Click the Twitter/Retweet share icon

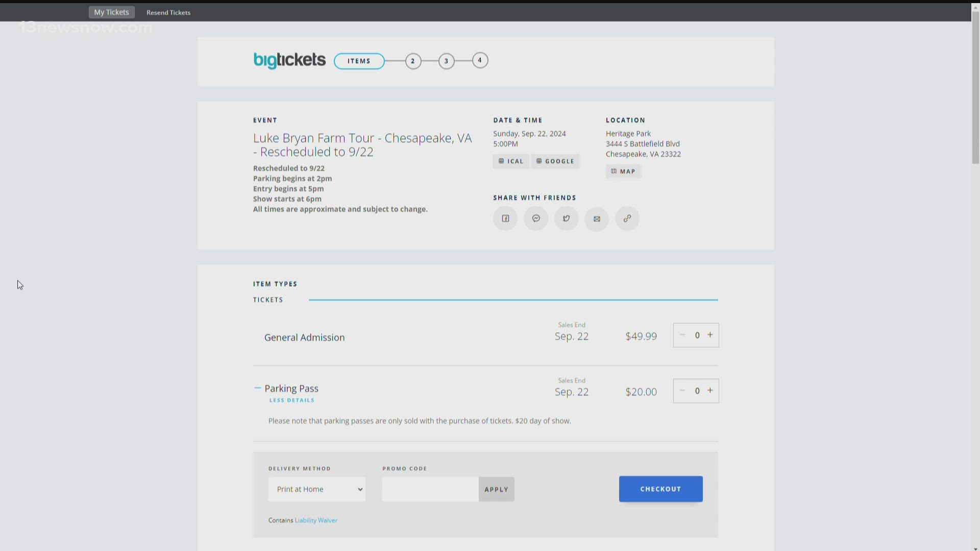tap(567, 217)
